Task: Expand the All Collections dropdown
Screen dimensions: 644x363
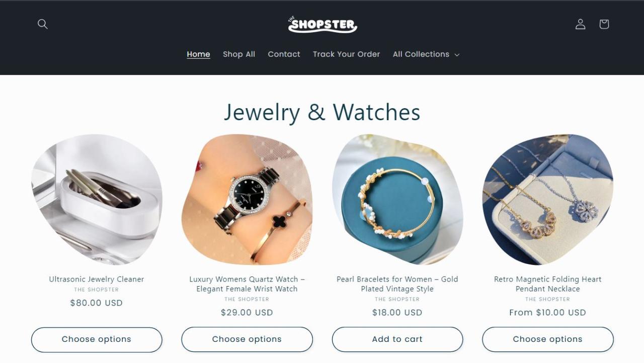Action: [x=426, y=54]
